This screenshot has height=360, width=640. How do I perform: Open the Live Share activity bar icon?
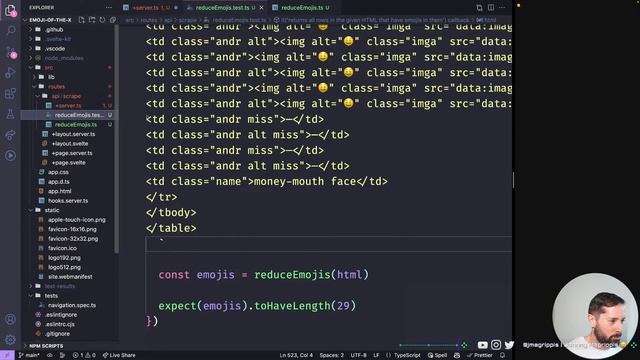point(10,135)
